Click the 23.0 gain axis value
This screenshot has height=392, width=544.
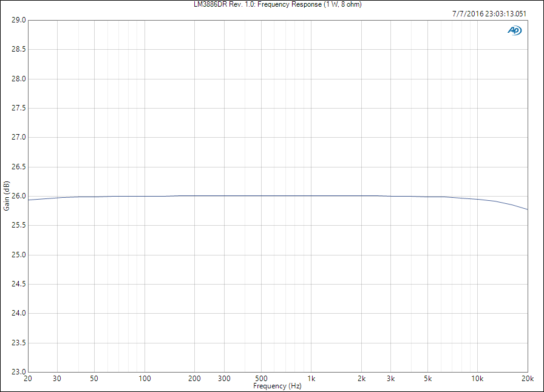coord(19,372)
